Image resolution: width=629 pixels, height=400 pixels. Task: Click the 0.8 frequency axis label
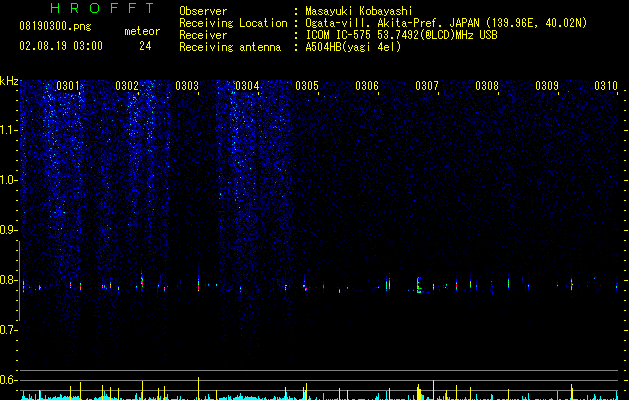point(8,280)
